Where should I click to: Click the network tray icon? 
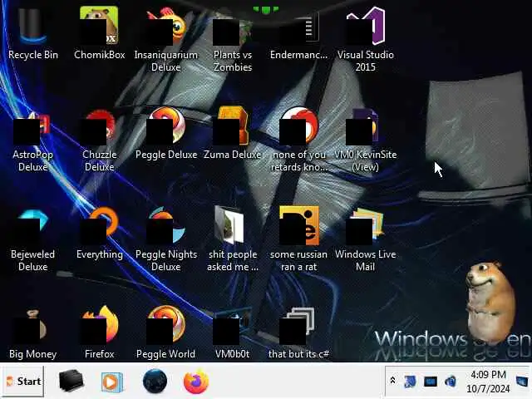(x=410, y=382)
